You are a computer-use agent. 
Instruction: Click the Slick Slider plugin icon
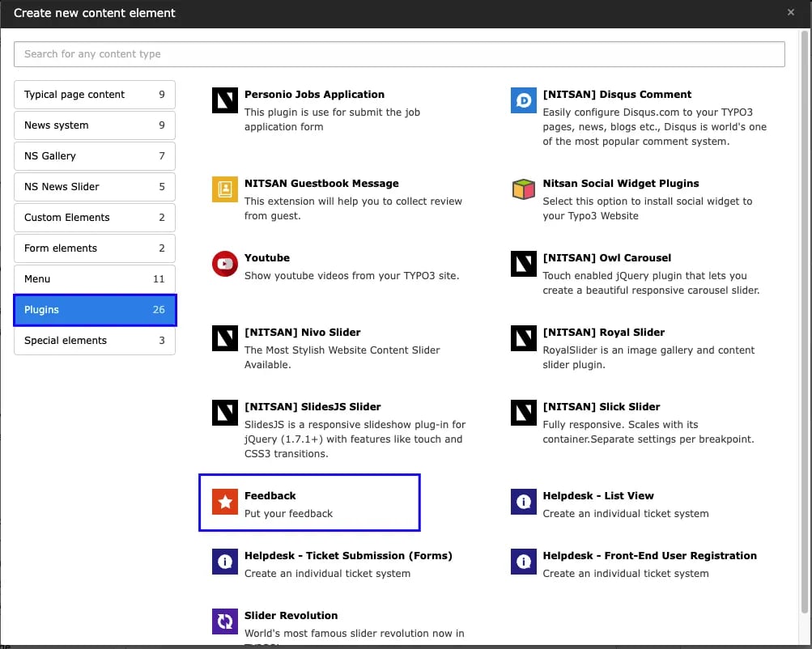pos(524,413)
